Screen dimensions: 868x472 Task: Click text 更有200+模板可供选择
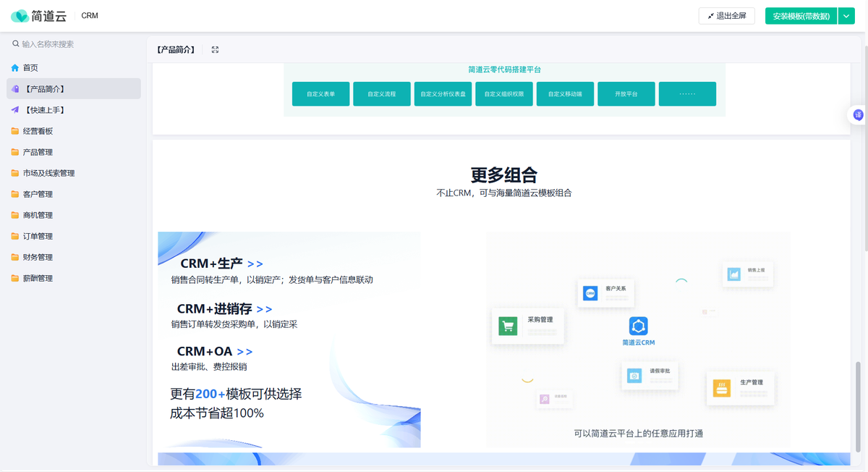(x=236, y=394)
